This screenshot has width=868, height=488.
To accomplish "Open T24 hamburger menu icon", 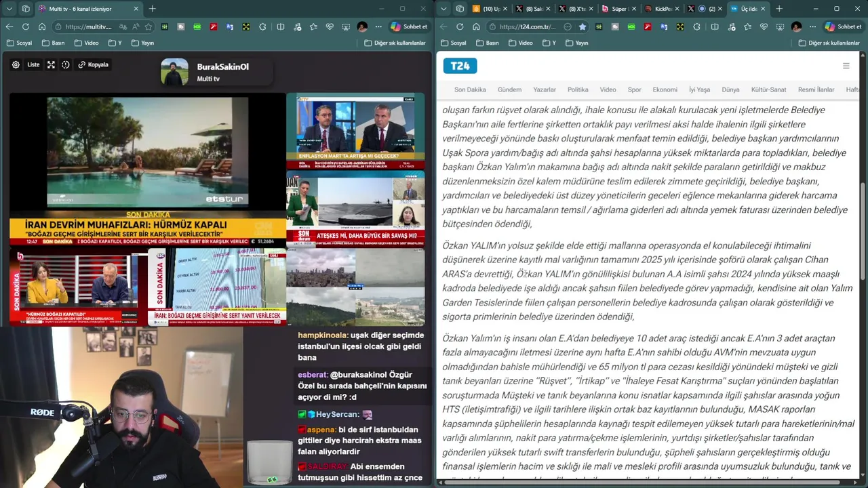I will (846, 66).
